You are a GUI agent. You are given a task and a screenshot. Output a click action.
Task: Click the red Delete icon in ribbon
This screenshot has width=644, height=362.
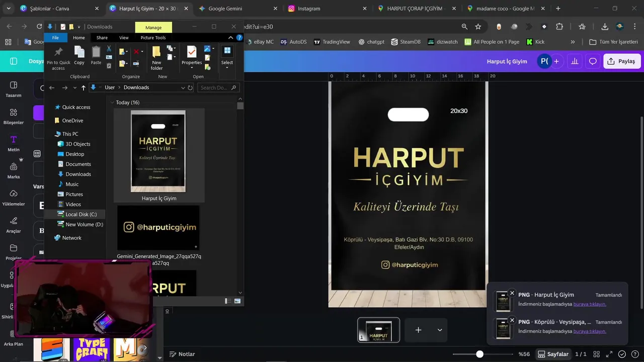click(x=136, y=51)
